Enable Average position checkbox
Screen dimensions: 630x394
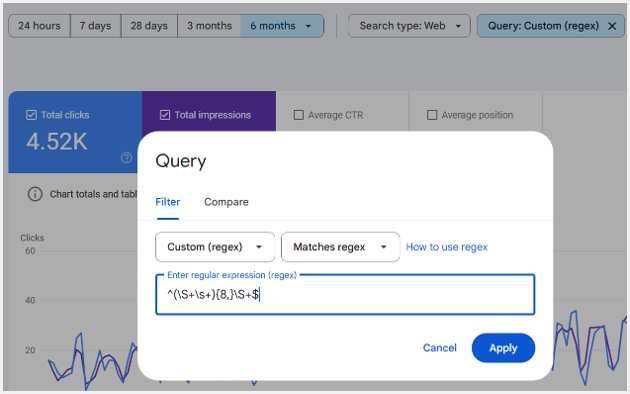(432, 115)
